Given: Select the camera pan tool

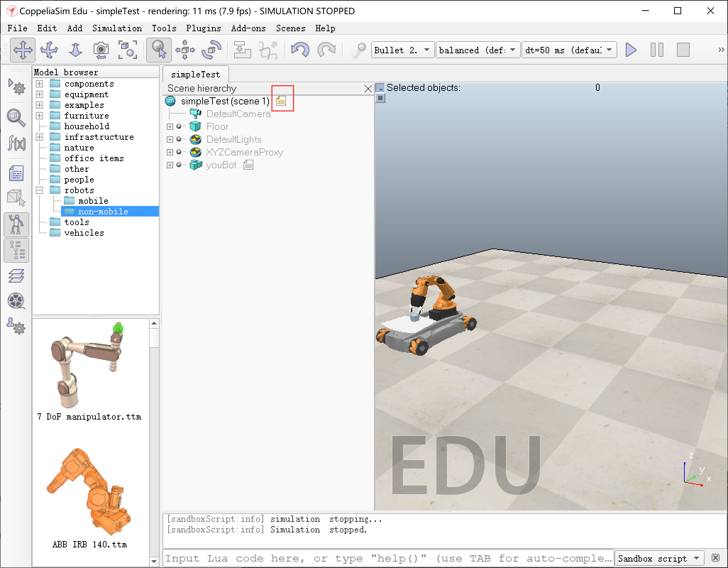Looking at the screenshot, I should 23,50.
